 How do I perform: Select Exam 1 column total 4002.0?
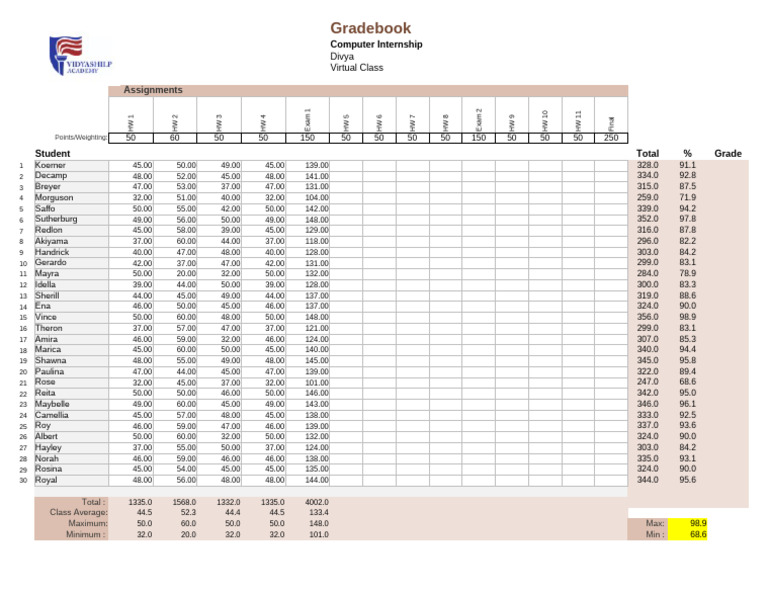point(316,502)
